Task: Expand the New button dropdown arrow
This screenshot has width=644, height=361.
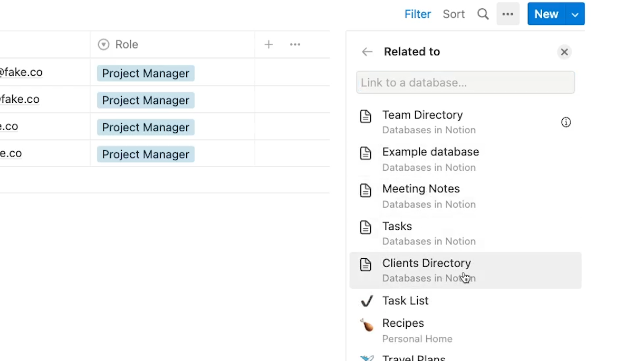Action: tap(575, 14)
